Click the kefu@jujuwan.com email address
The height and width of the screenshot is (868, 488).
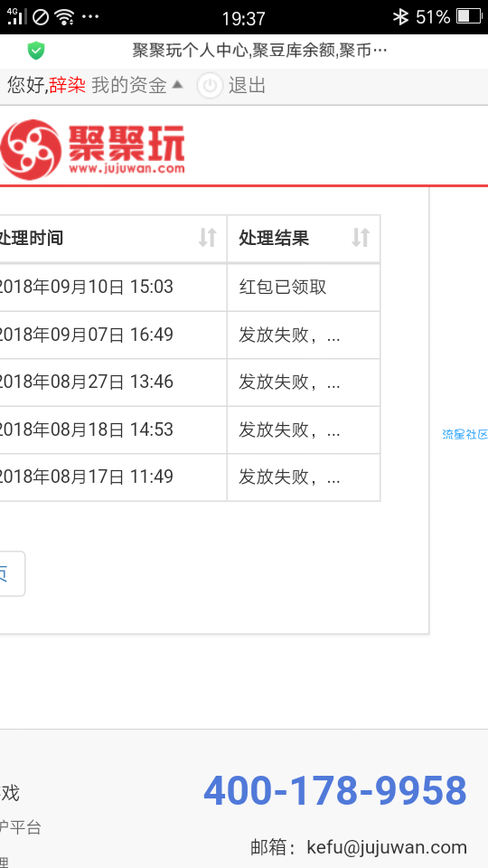pyautogui.click(x=387, y=847)
